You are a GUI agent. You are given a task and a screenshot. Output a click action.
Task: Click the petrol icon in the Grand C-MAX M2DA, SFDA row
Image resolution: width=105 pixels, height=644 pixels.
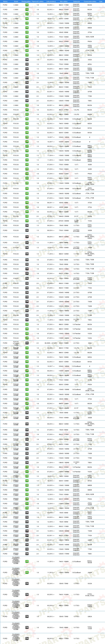pyautogui.click(x=27, y=476)
